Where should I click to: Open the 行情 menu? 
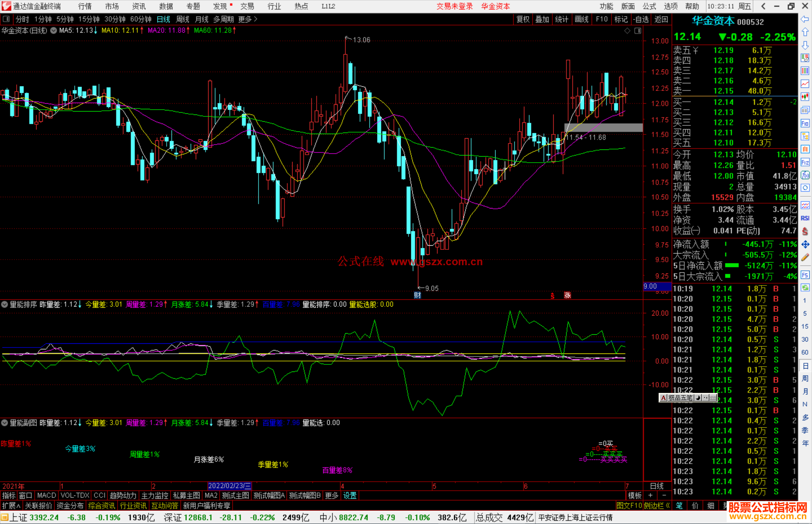pyautogui.click(x=85, y=6)
